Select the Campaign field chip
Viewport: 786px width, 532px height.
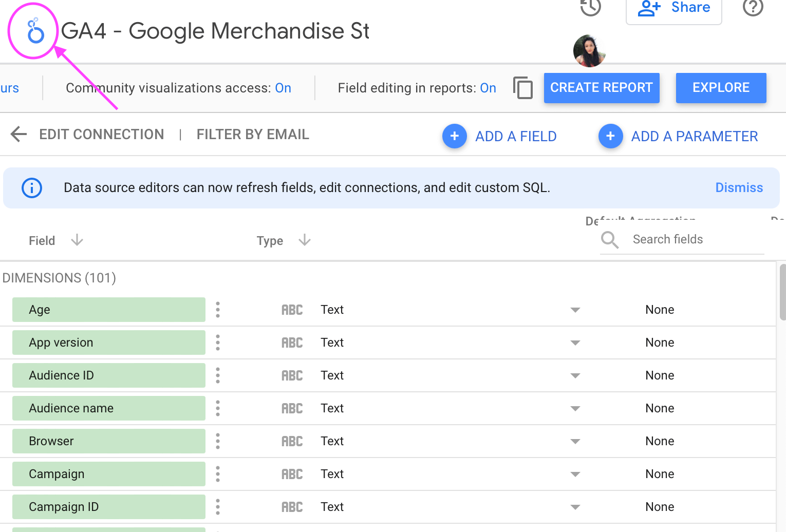click(109, 474)
